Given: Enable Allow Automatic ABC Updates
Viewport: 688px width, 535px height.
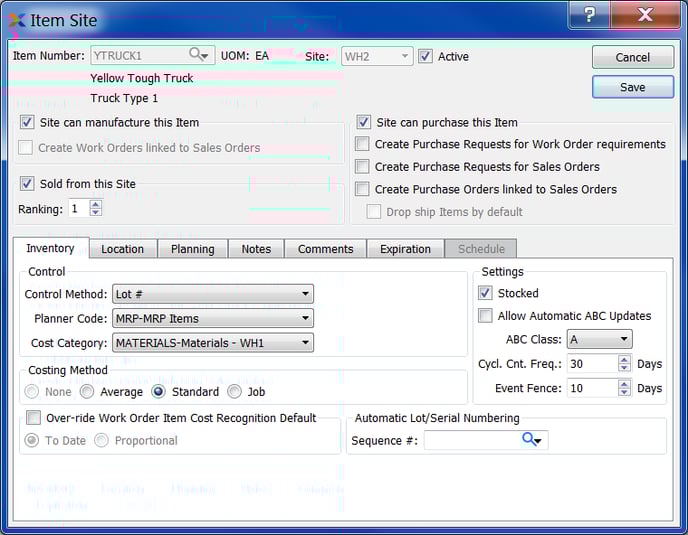Looking at the screenshot, I should point(485,316).
